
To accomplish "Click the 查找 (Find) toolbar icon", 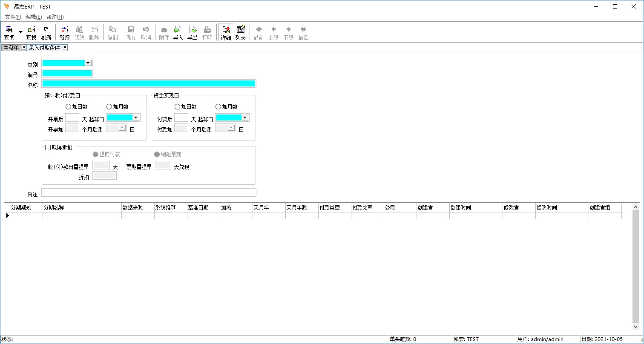I will coord(31,30).
